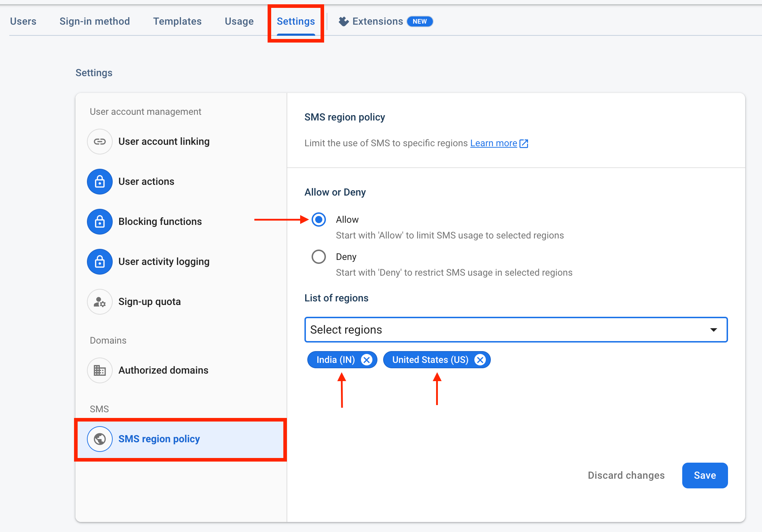Open the Authorized domains label
Viewport: 762px width, 532px height.
(x=163, y=370)
